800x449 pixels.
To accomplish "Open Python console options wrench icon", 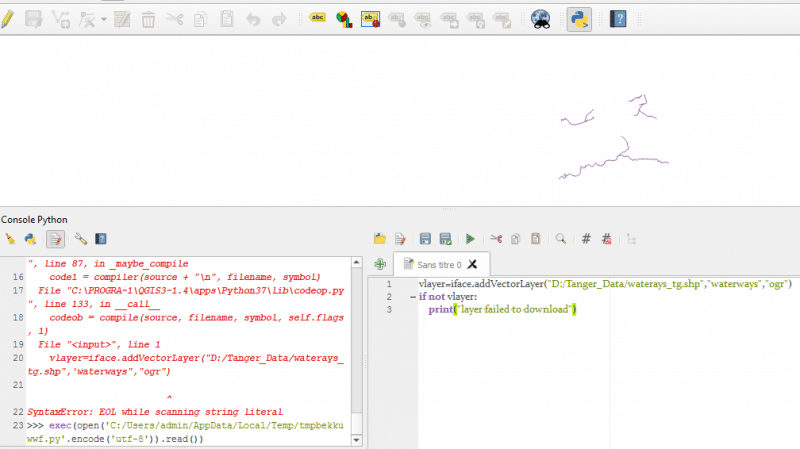I will click(x=80, y=239).
